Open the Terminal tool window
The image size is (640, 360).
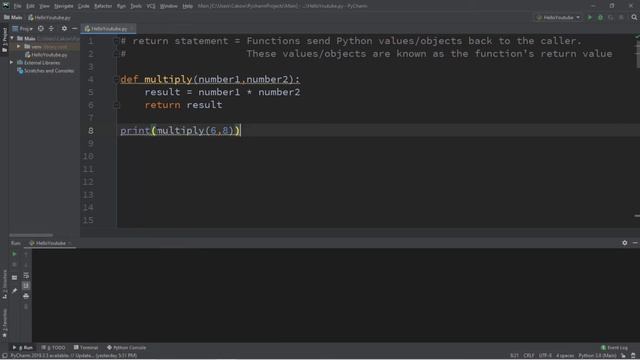86,348
